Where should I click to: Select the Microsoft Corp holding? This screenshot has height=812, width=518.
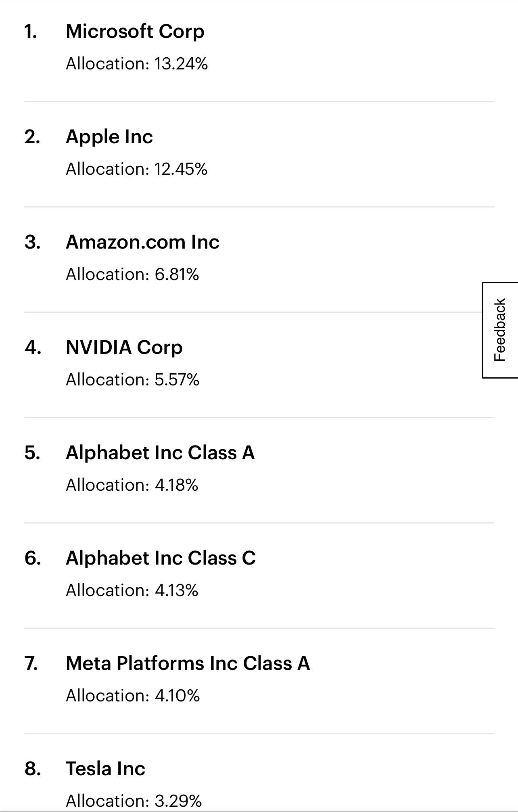coord(135,32)
